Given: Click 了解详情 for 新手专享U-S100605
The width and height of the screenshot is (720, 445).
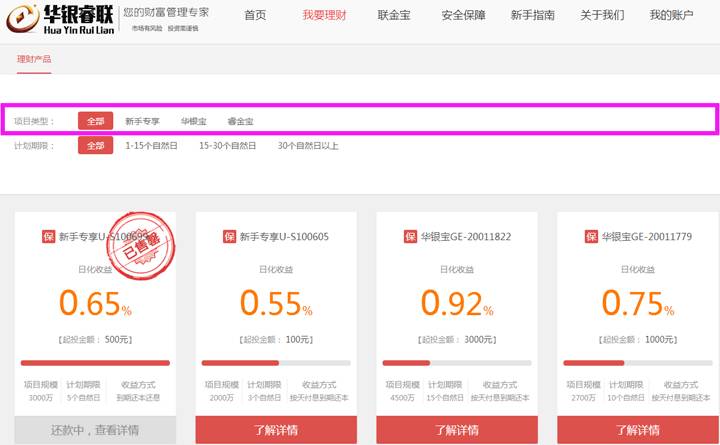Looking at the screenshot, I should pos(276,430).
